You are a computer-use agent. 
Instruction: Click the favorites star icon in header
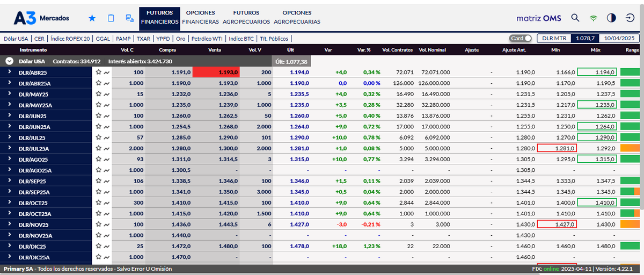92,18
